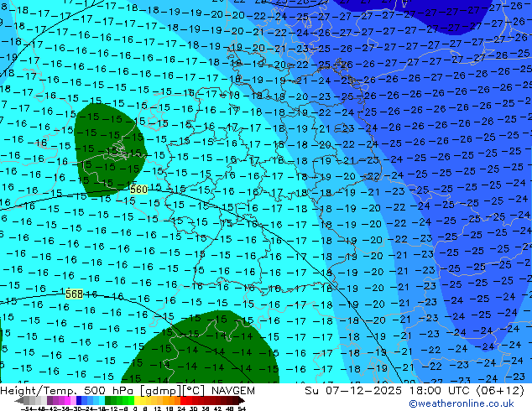Click the gray left arrow end of legend

point(19,400)
